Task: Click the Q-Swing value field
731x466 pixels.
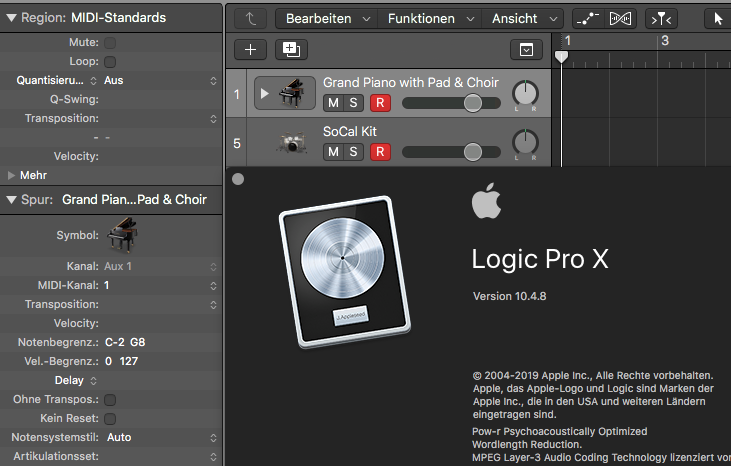Action: point(160,99)
